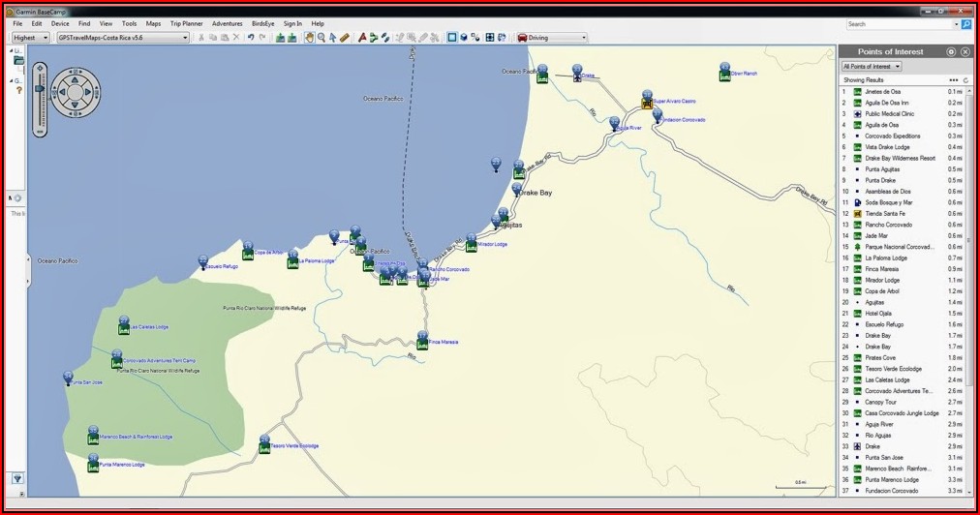The width and height of the screenshot is (980, 515).
Task: Select Public Medical Clinic result
Action: 889,113
